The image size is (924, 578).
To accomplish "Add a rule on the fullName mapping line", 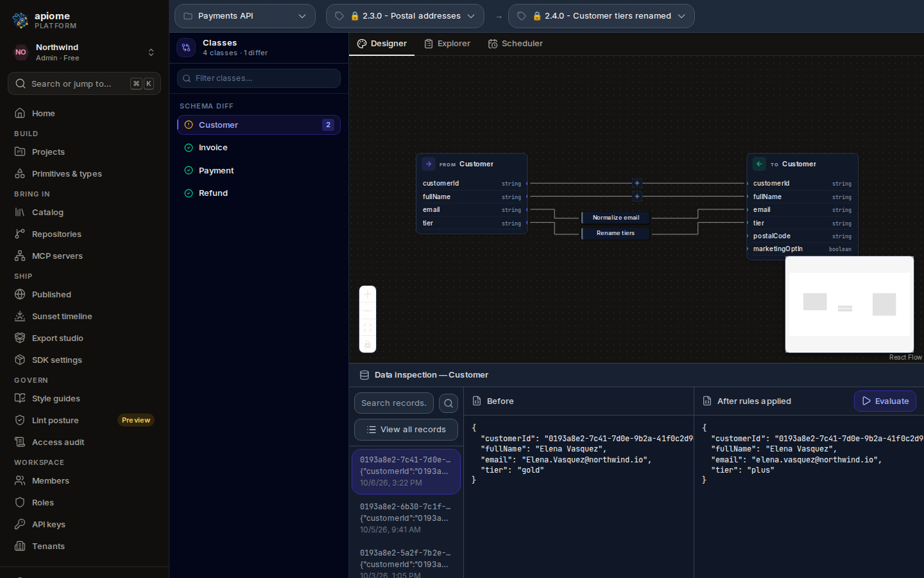I will (637, 197).
